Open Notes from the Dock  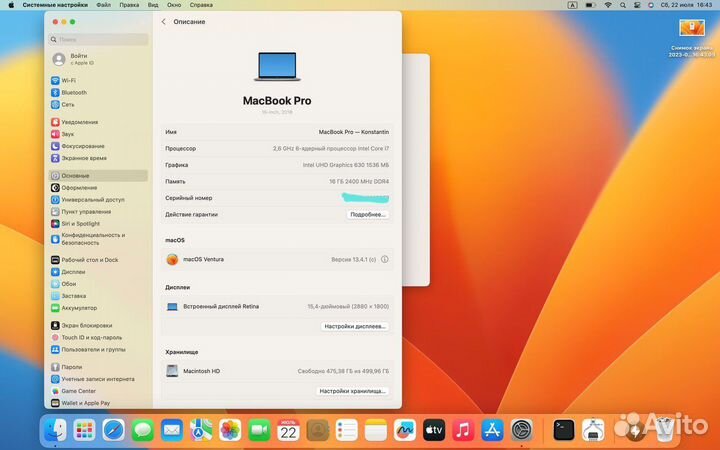pyautogui.click(x=376, y=430)
